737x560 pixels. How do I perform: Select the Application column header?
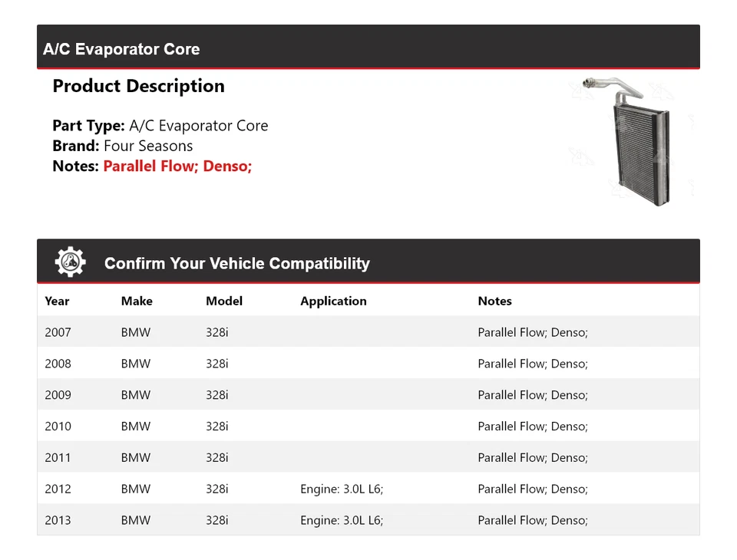(333, 301)
